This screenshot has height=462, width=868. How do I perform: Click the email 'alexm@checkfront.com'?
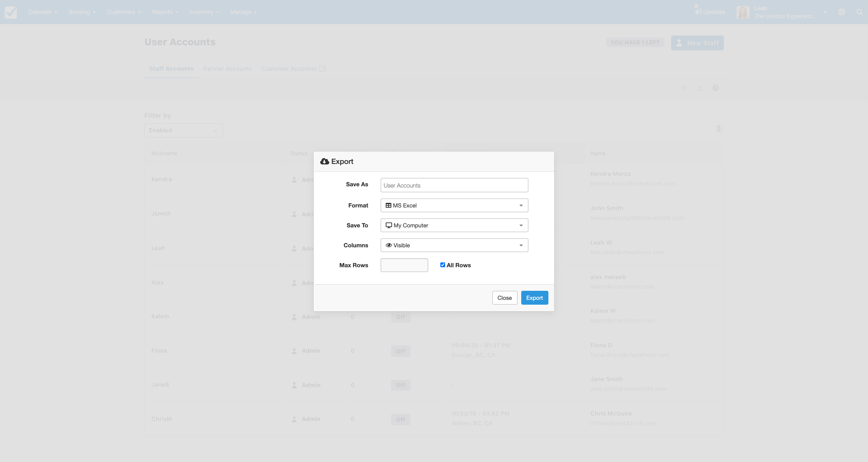point(622,287)
